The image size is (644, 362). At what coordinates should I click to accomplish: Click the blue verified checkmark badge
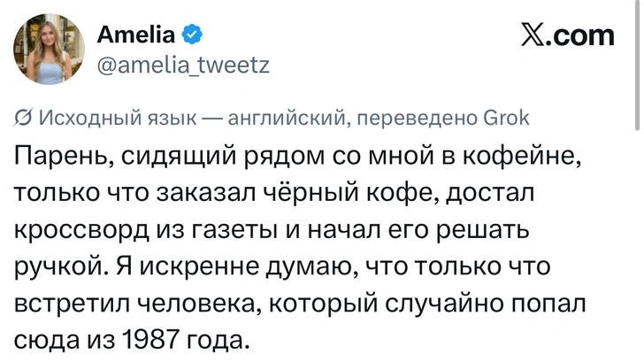[x=191, y=35]
